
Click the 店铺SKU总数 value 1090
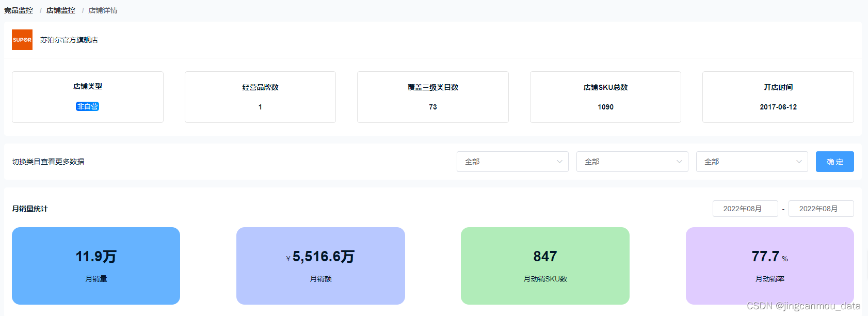click(x=606, y=107)
